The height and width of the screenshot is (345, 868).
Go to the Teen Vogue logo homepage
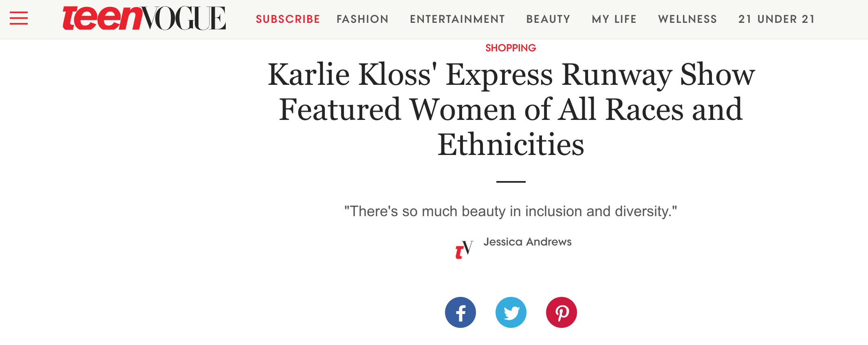[x=144, y=18]
